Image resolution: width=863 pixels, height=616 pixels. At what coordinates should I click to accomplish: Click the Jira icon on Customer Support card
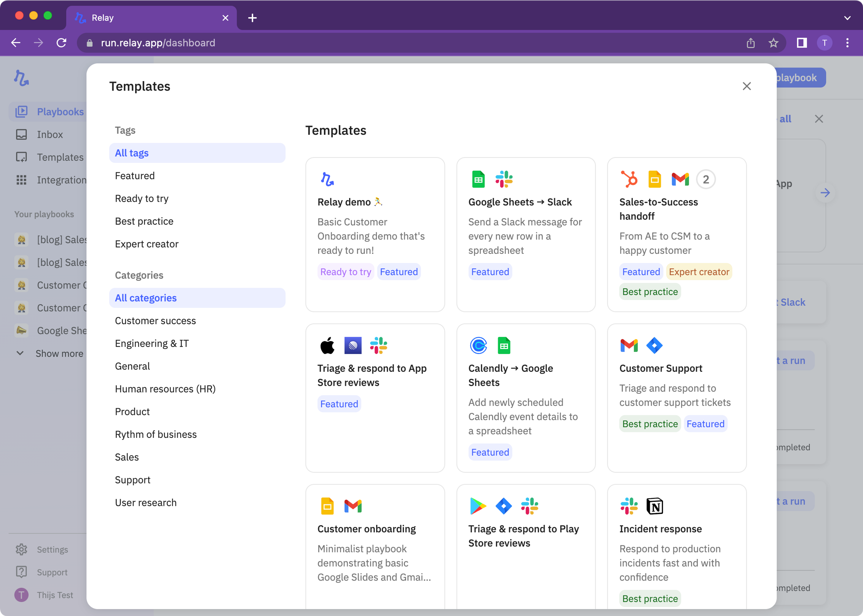[x=654, y=346]
